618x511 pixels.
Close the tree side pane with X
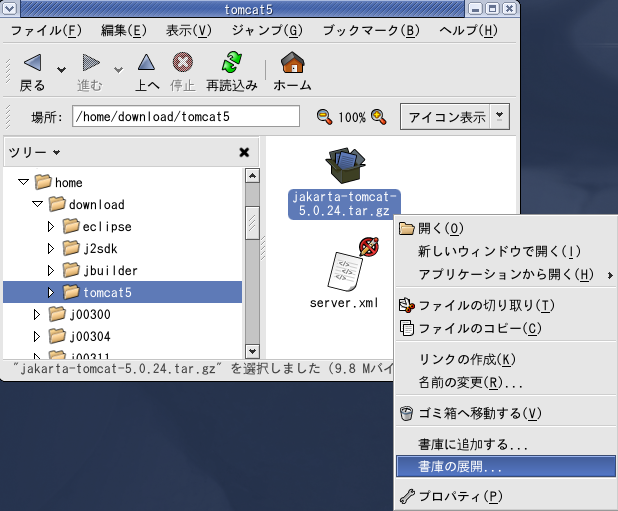coord(244,152)
